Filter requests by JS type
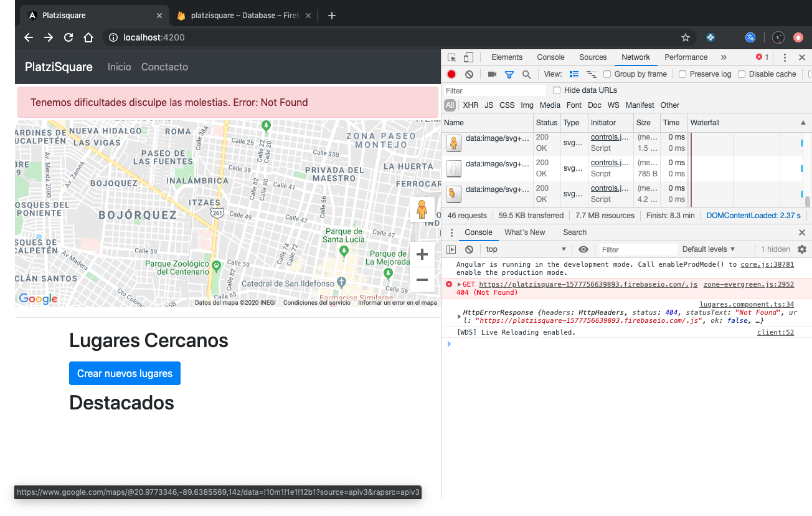Viewport: 812px width, 516px height. 489,105
